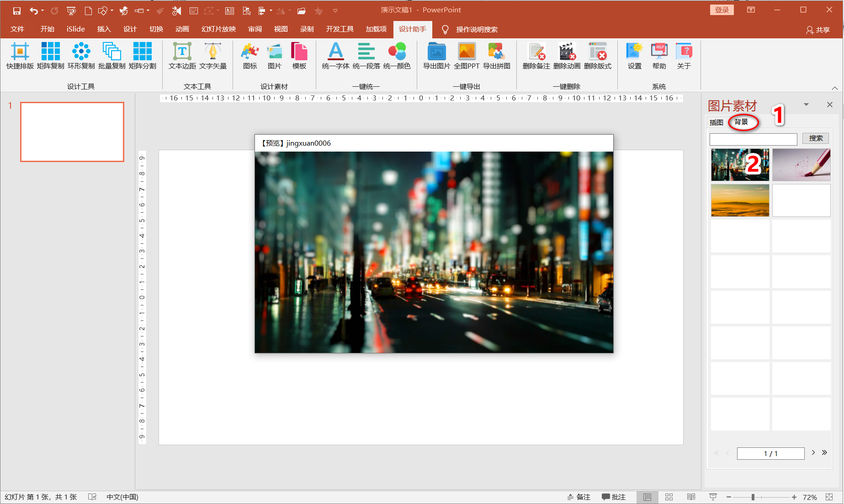This screenshot has height=504, width=844.
Task: Switch to slide sorter view
Action: 669,497
